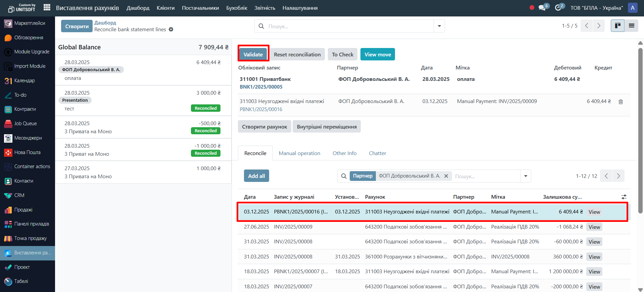
Task: Click the Validate button
Action: click(253, 54)
